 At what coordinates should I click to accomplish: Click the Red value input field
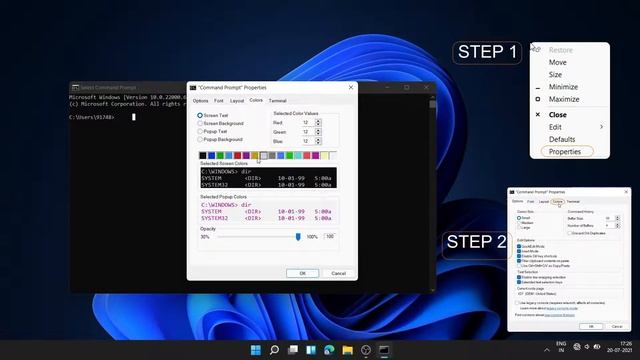coord(308,122)
